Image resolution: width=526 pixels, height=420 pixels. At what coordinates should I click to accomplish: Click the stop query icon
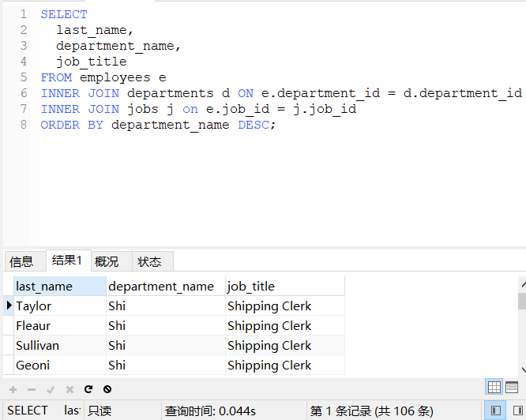(x=107, y=389)
